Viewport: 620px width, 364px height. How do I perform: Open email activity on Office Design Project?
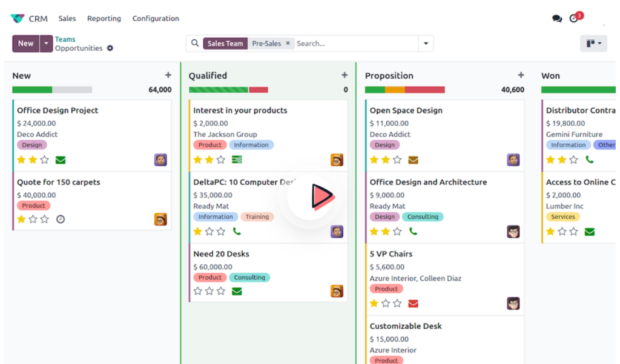(x=61, y=160)
